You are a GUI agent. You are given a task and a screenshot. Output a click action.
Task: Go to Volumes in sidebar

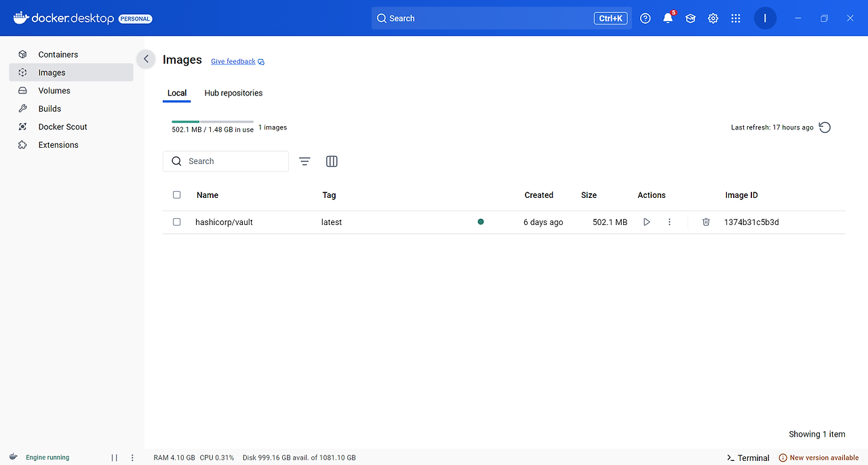tap(71, 91)
